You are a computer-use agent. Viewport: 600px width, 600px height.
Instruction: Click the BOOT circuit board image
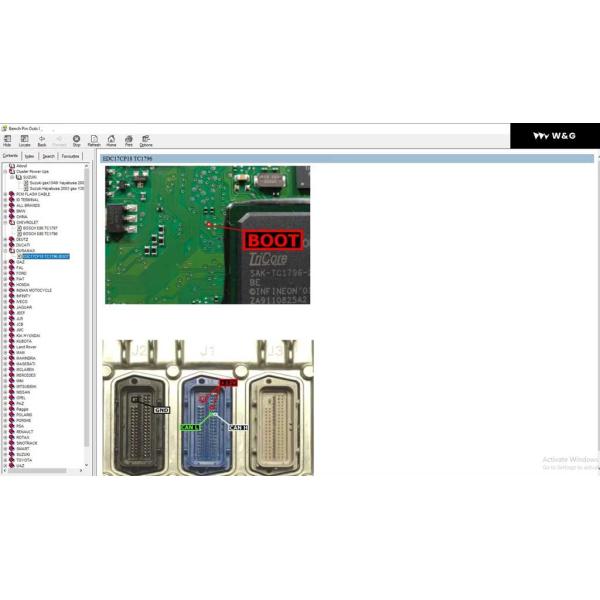(x=207, y=235)
